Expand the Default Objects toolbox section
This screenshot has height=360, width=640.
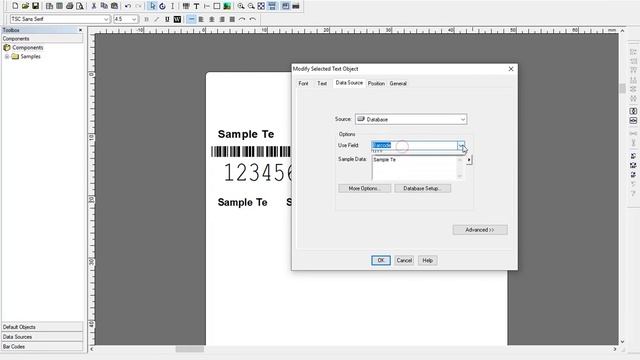[42, 327]
